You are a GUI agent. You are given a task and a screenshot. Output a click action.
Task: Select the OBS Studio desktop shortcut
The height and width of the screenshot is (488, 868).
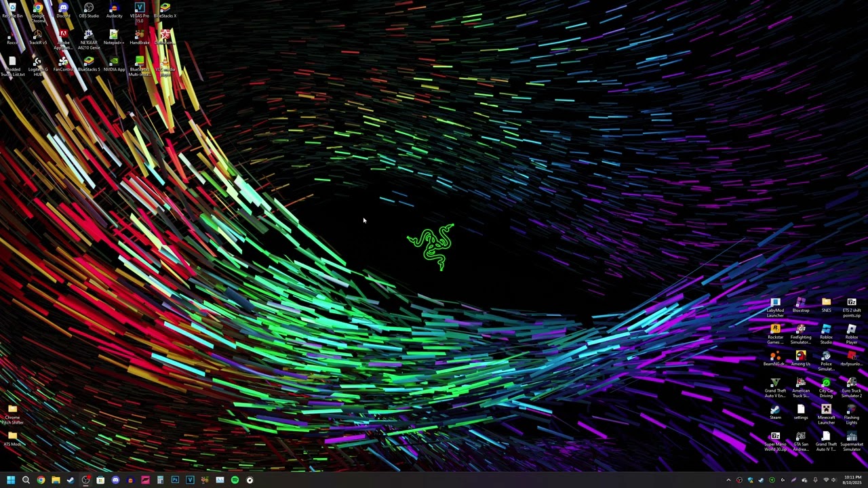click(88, 11)
